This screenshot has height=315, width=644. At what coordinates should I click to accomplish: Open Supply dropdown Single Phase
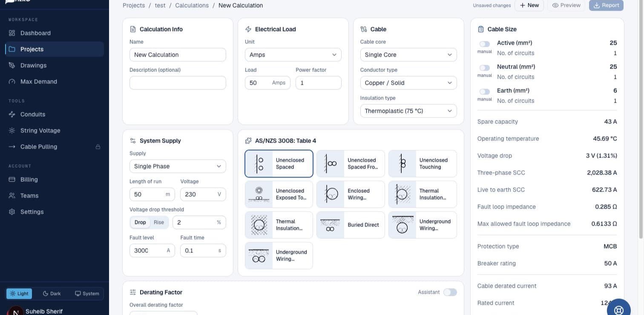pyautogui.click(x=178, y=166)
